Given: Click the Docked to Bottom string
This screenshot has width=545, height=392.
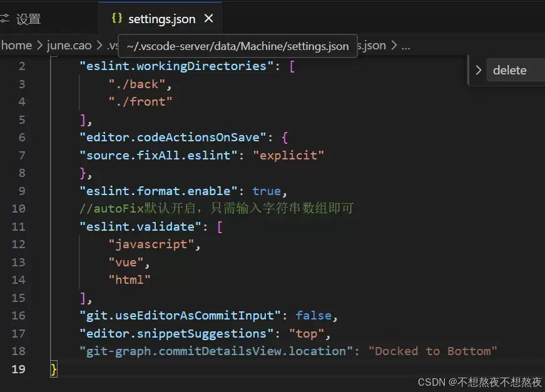Looking at the screenshot, I should coord(432,351).
